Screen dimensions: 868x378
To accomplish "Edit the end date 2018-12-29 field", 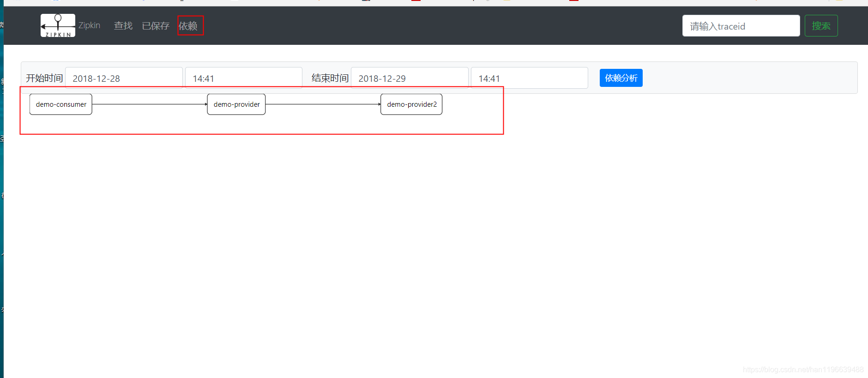I will 410,78.
